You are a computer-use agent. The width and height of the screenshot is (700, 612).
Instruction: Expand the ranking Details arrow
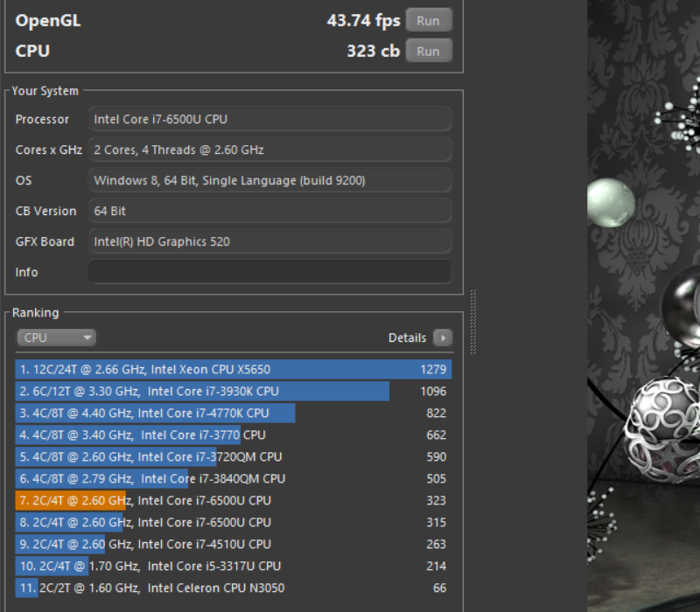tap(443, 337)
